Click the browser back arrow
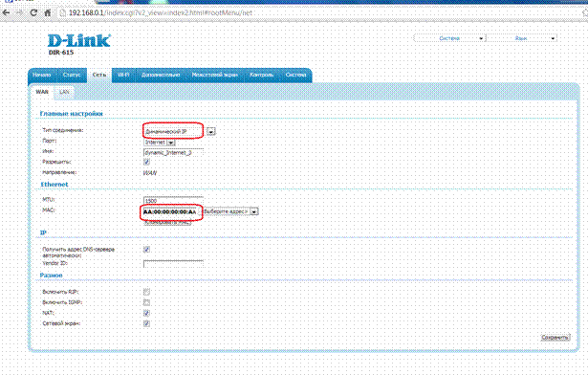The image size is (588, 375). (6, 12)
